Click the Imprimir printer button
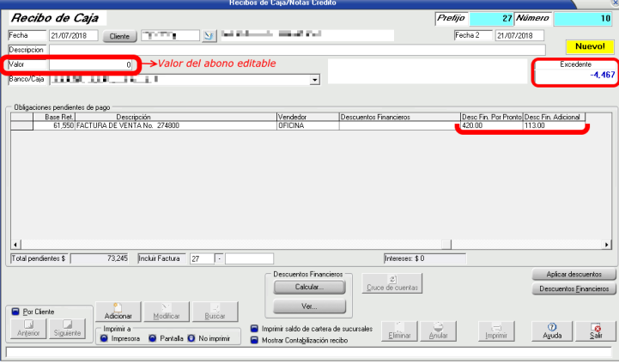The image size is (619, 364). (496, 331)
